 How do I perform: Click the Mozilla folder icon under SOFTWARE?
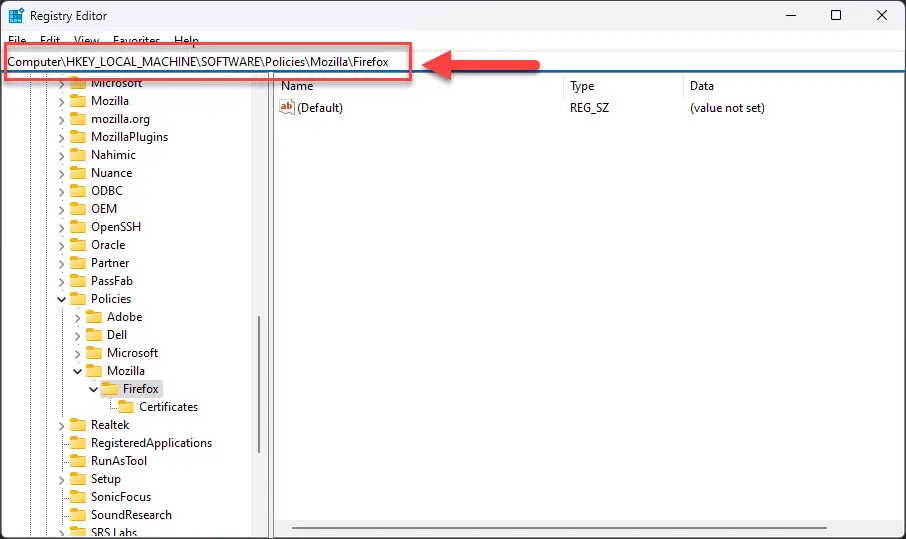click(x=77, y=101)
